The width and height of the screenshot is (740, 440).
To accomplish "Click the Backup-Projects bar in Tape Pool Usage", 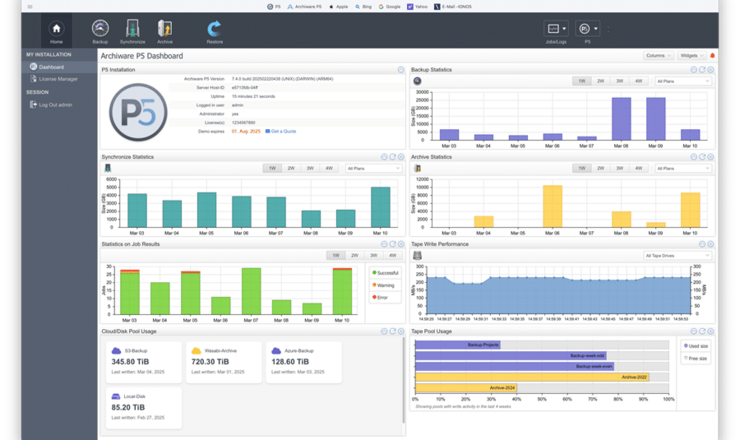I will [457, 344].
